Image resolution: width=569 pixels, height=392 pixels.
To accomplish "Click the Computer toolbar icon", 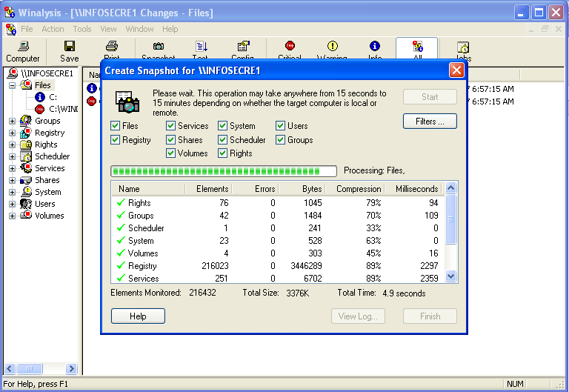I will click(23, 46).
